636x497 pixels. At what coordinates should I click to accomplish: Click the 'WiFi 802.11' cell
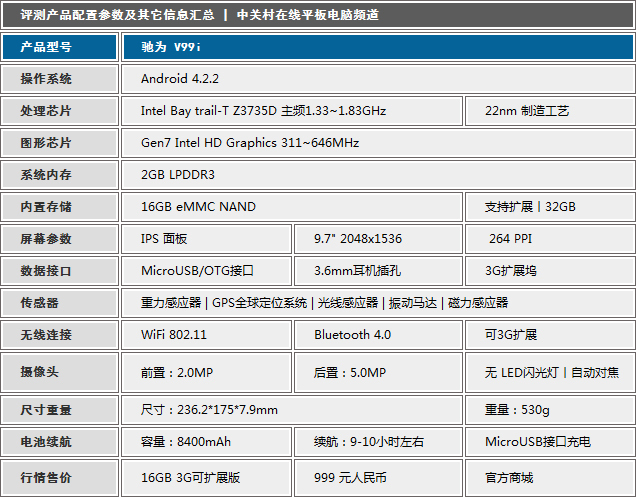coord(207,335)
